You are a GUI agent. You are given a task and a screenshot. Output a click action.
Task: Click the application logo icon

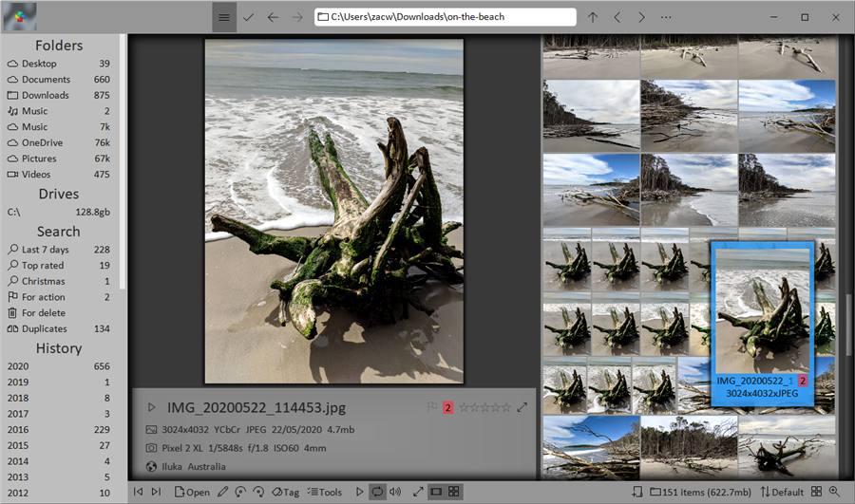(x=20, y=17)
